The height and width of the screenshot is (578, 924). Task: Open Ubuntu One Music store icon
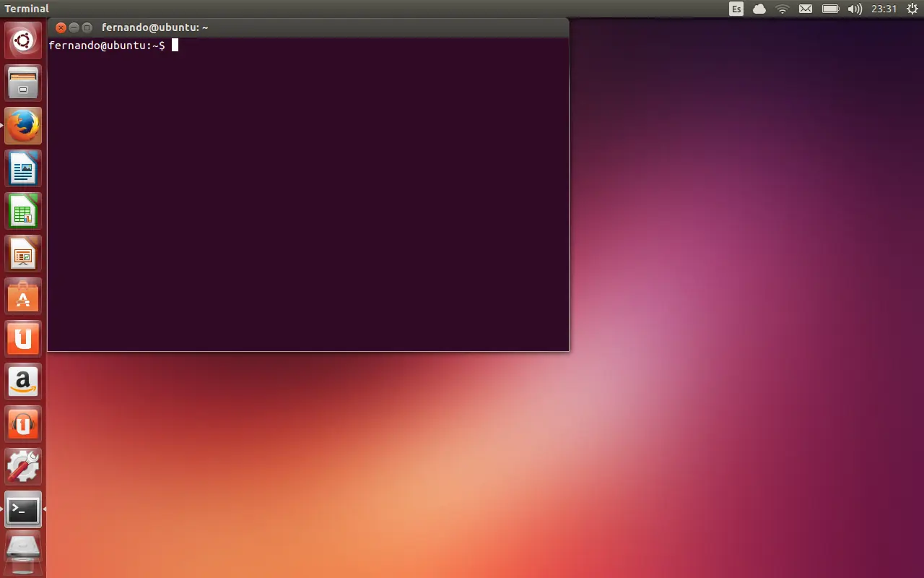click(x=23, y=425)
